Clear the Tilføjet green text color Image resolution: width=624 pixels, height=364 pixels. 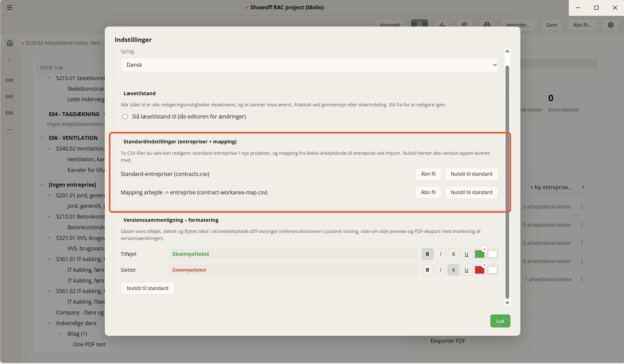[484, 249]
